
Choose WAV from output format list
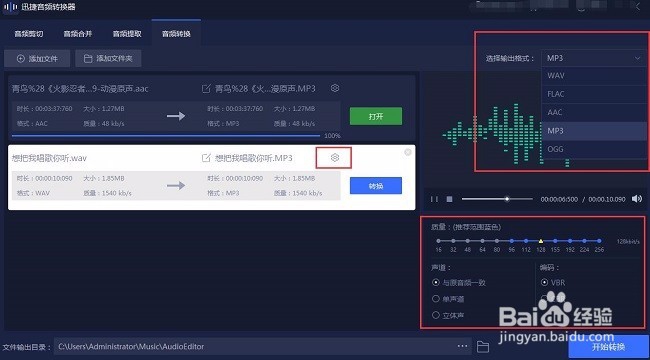594,76
